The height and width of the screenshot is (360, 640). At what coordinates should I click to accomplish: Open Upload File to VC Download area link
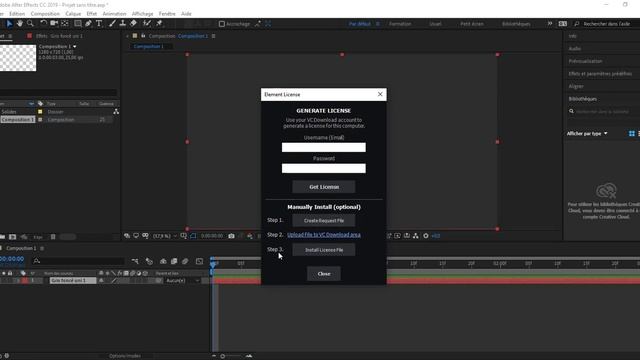tap(324, 235)
